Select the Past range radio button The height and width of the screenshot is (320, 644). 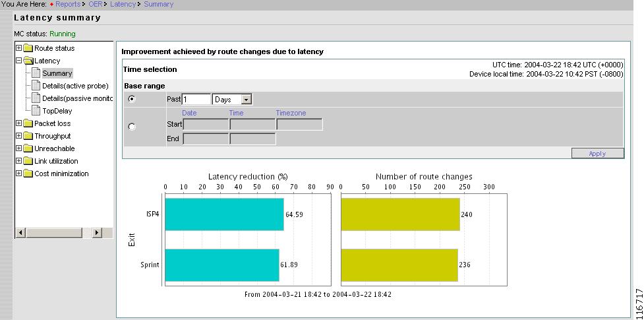pos(132,99)
